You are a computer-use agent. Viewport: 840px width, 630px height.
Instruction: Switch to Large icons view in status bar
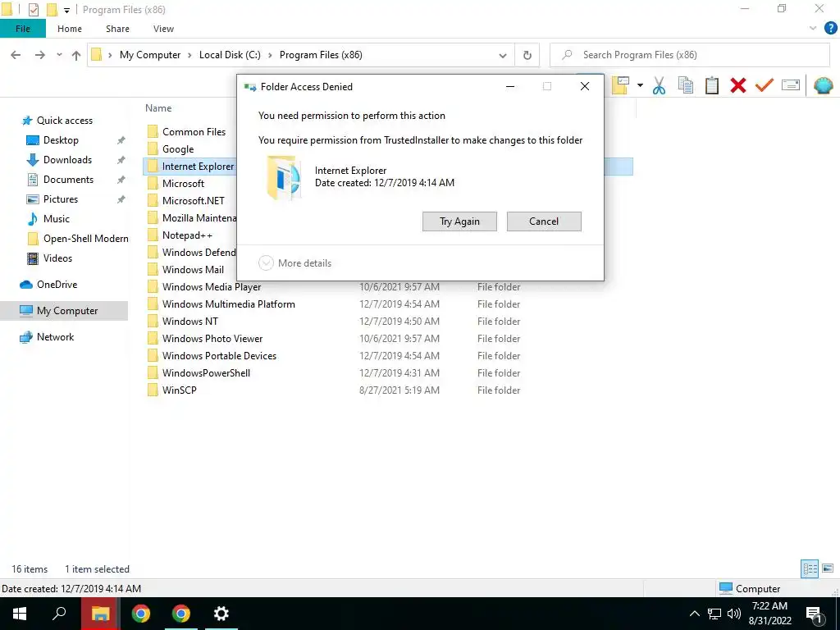tap(828, 568)
